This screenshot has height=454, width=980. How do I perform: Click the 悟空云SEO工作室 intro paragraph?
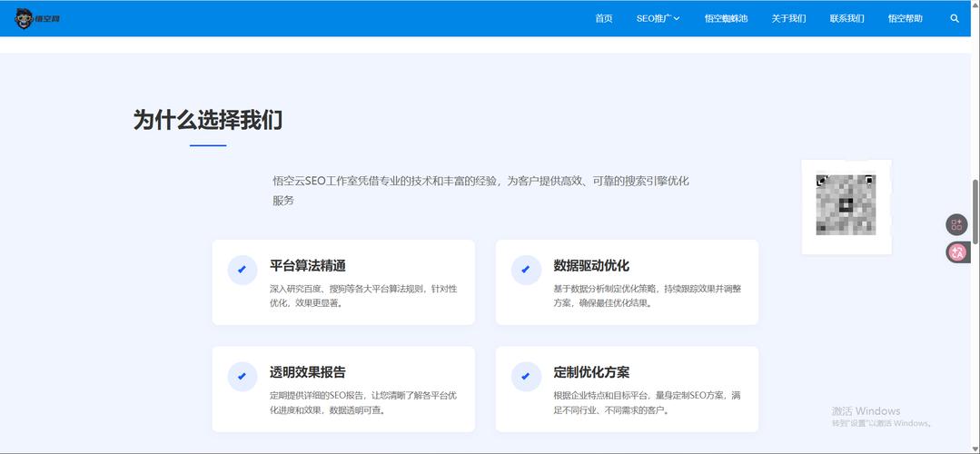480,191
